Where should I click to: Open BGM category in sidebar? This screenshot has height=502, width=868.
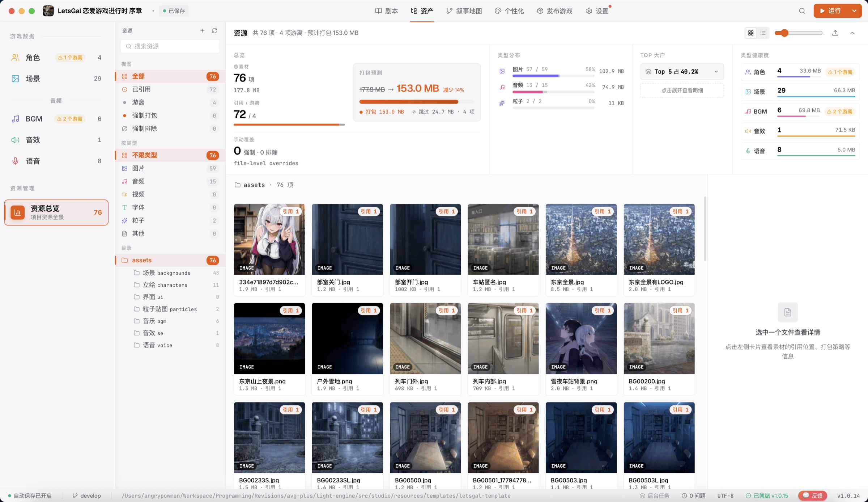tap(56, 119)
